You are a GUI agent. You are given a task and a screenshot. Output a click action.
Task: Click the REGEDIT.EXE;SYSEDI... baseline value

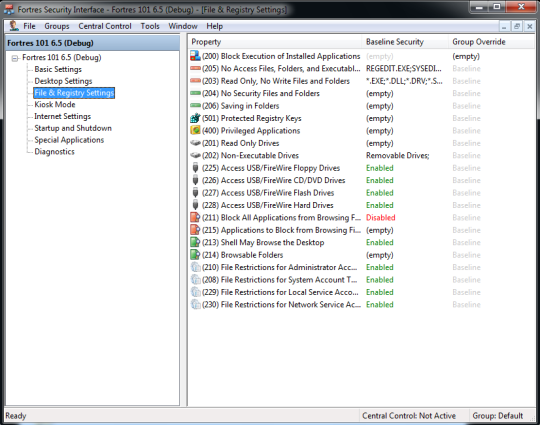[403, 68]
